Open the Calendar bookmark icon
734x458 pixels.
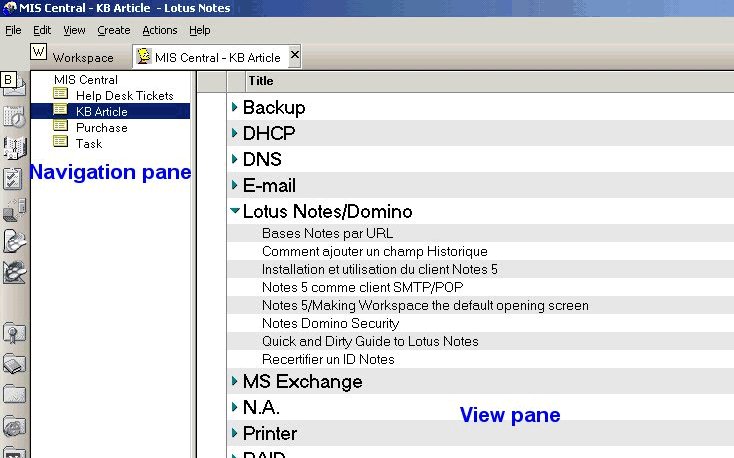pyautogui.click(x=14, y=117)
